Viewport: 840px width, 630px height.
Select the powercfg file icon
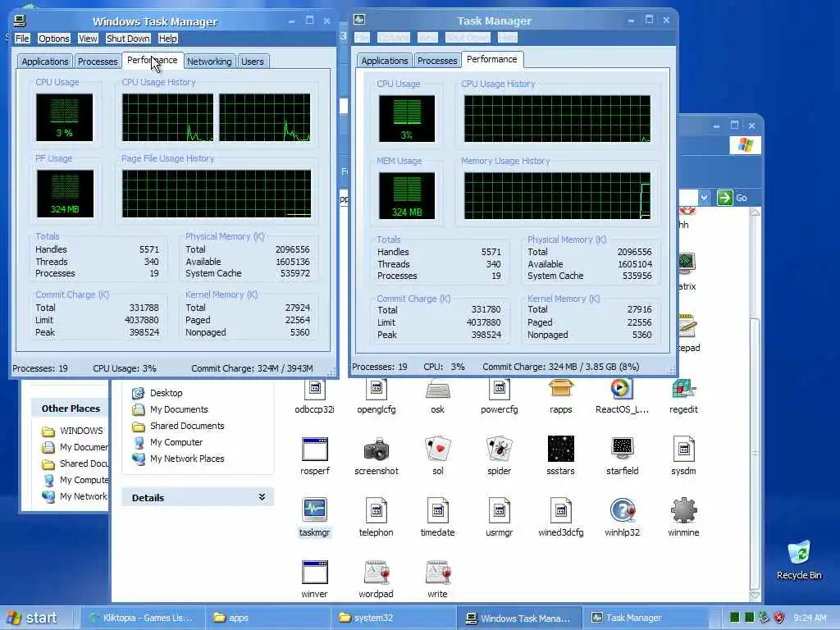500,390
